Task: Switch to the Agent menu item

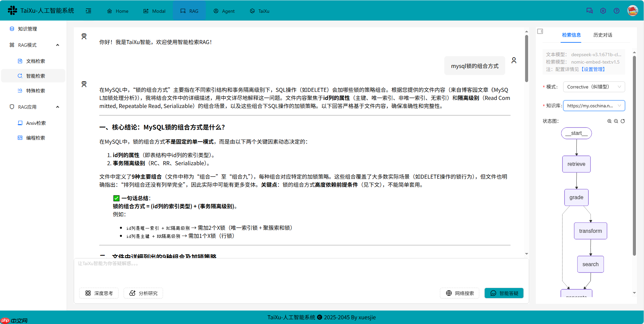Action: coord(224,11)
